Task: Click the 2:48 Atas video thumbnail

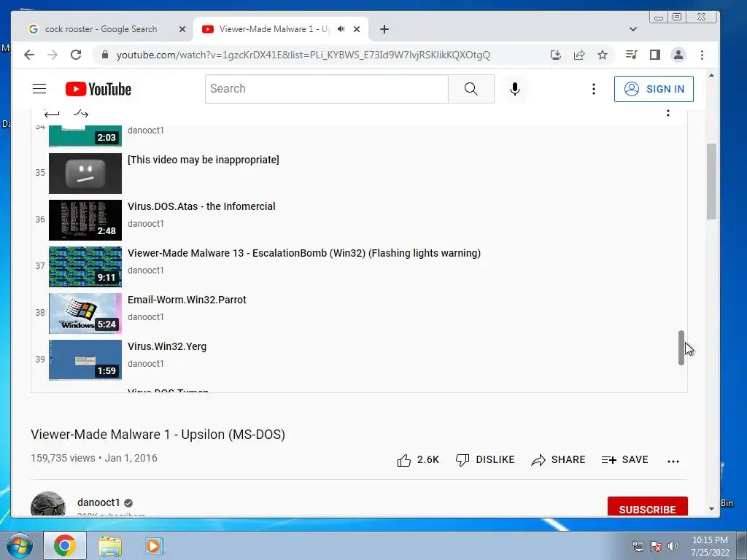Action: point(85,220)
